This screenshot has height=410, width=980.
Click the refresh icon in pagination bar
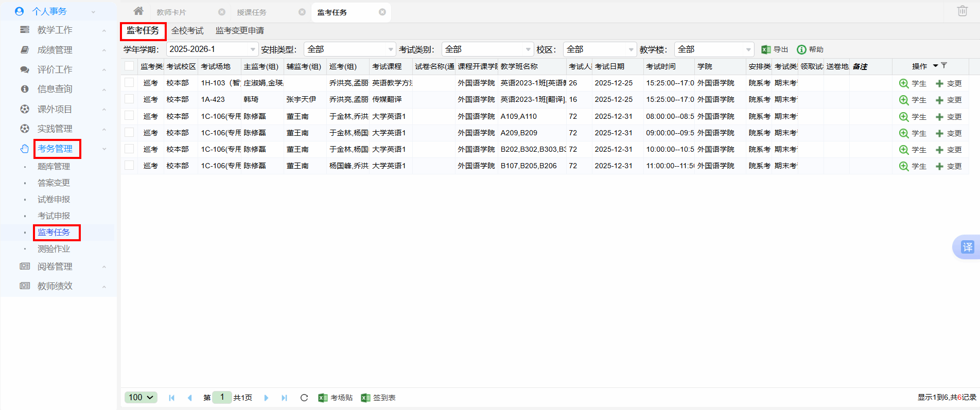click(304, 398)
